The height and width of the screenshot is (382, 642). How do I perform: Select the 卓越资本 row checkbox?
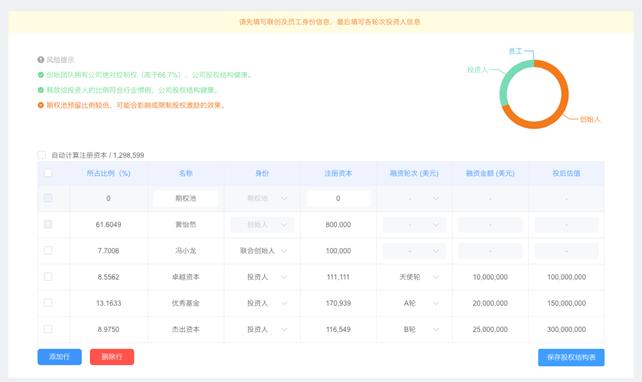point(48,277)
